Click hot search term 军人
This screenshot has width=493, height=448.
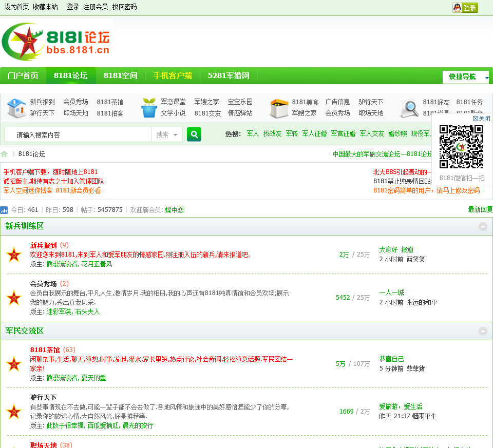pos(253,133)
